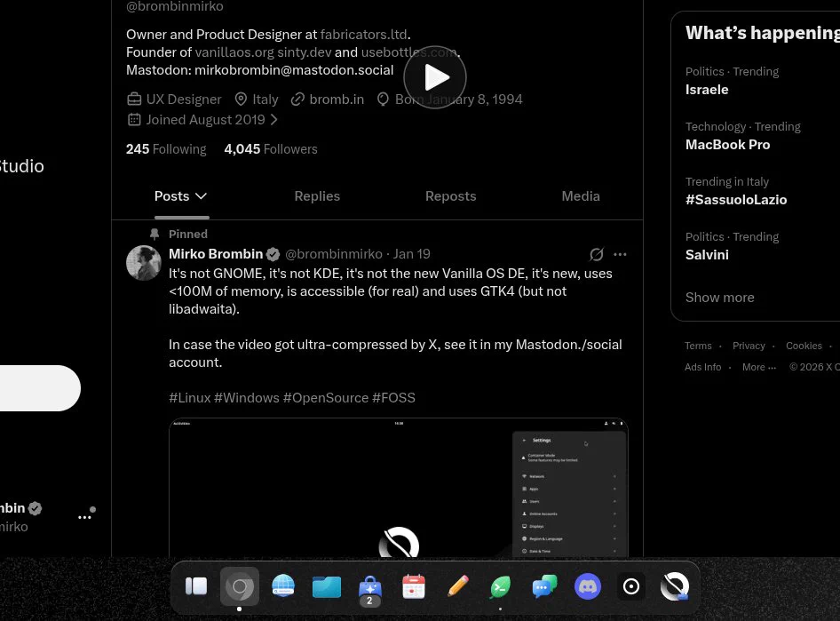Click the location pin icon near Italy
The width and height of the screenshot is (840, 621).
(x=241, y=100)
